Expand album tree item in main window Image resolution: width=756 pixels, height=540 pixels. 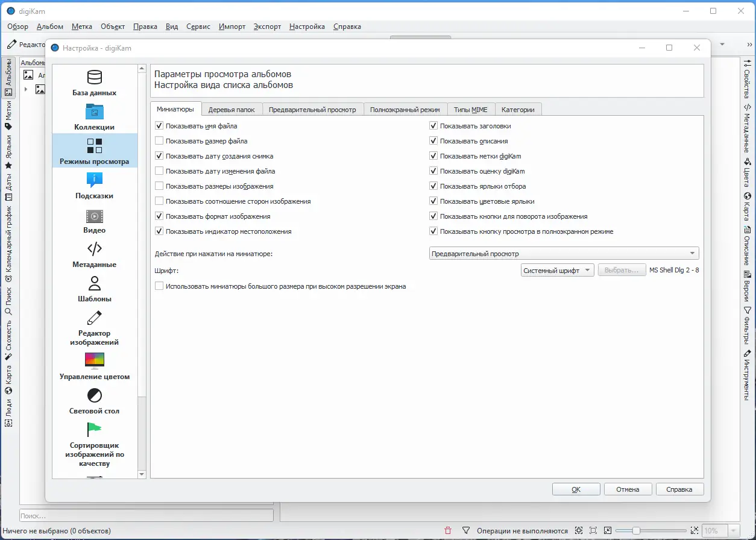pyautogui.click(x=26, y=89)
